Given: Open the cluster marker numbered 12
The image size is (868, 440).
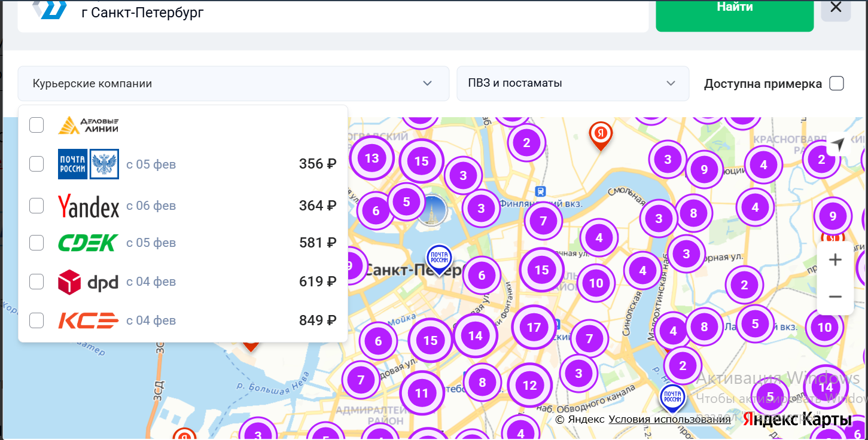Looking at the screenshot, I should coord(529,386).
